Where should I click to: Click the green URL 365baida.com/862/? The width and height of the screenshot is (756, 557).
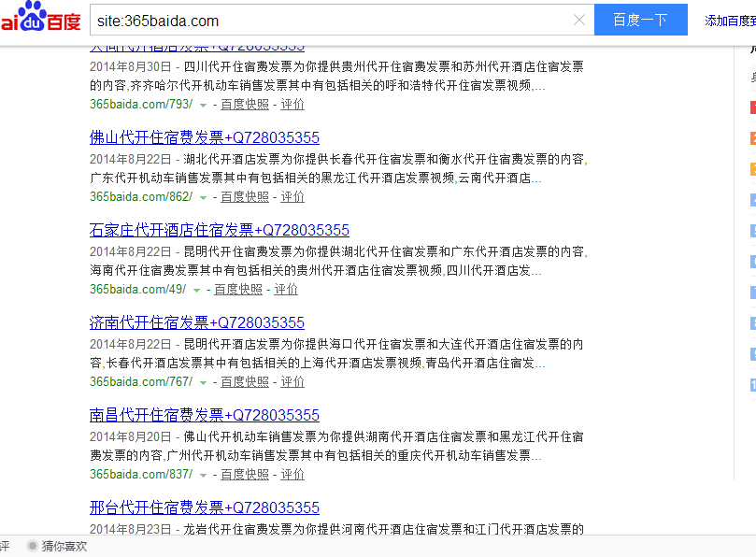pos(141,197)
